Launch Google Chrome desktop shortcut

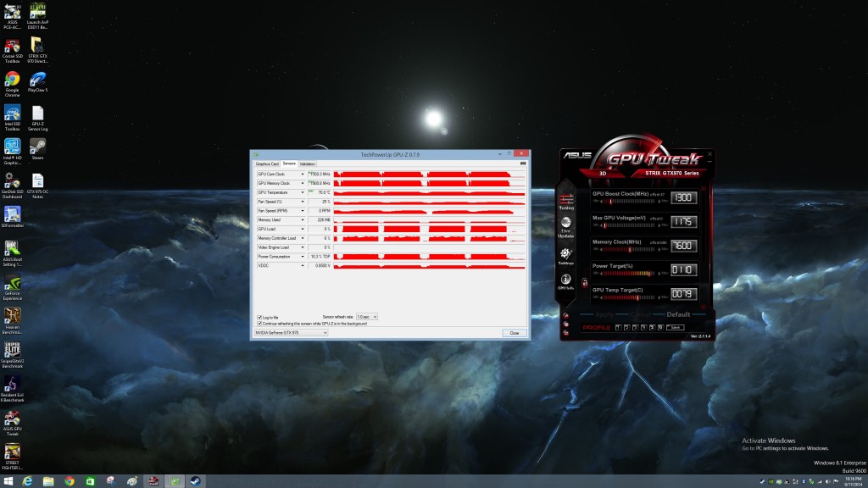pyautogui.click(x=12, y=84)
